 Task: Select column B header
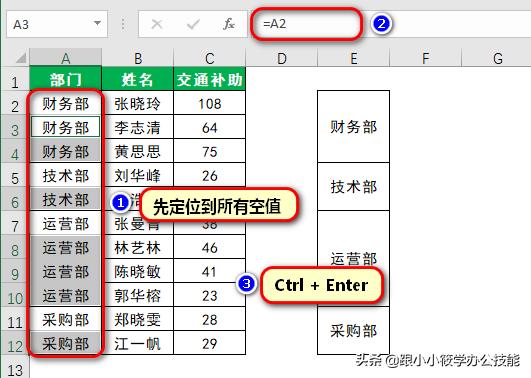tap(138, 58)
